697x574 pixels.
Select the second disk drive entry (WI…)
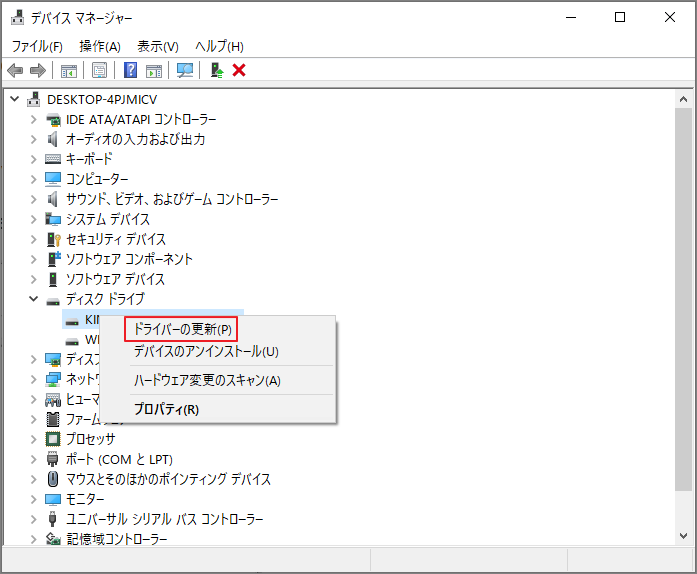point(81,340)
